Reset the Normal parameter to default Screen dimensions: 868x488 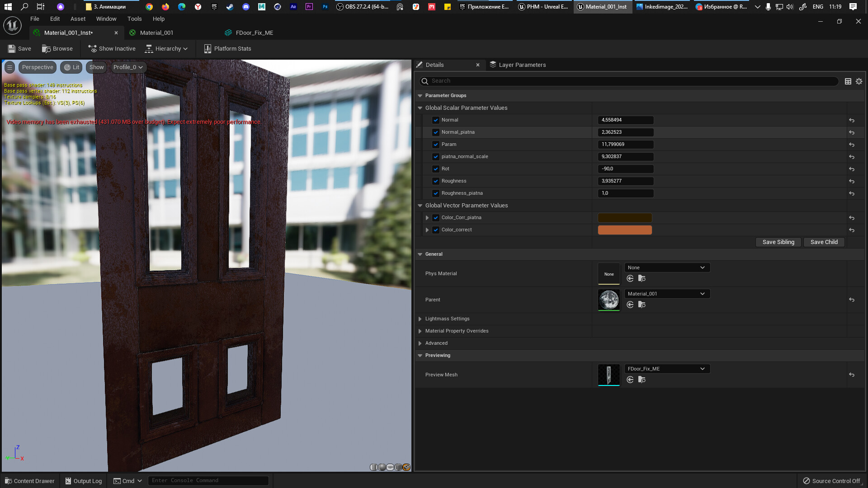852,120
